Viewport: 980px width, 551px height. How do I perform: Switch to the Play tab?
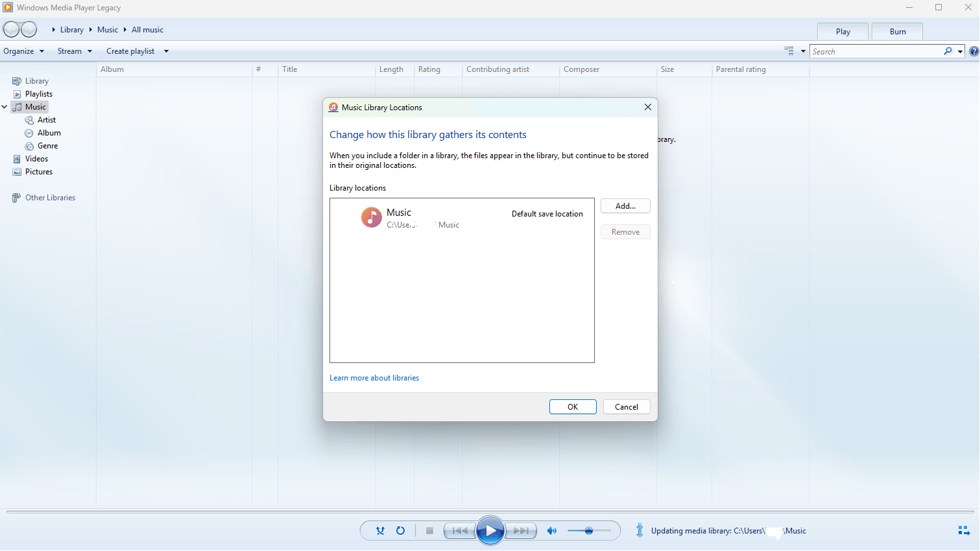(x=843, y=31)
